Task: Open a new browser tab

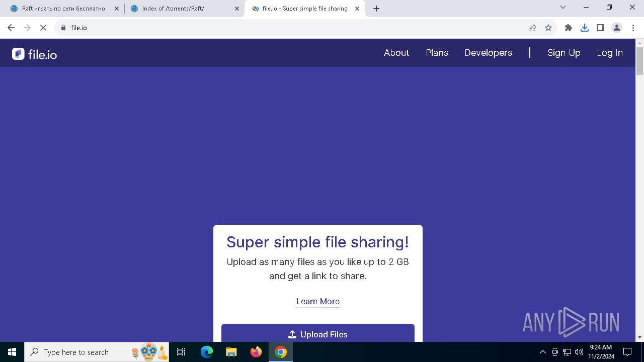Action: coord(376,9)
